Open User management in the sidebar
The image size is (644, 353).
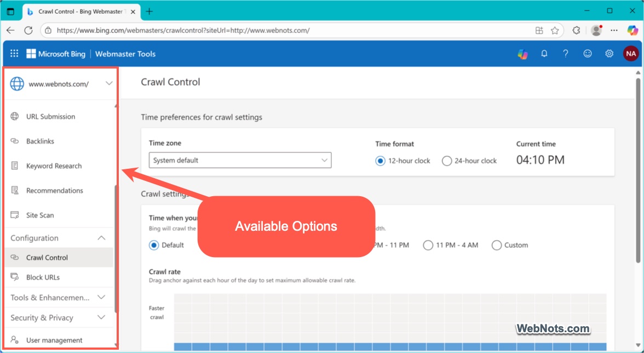54,340
